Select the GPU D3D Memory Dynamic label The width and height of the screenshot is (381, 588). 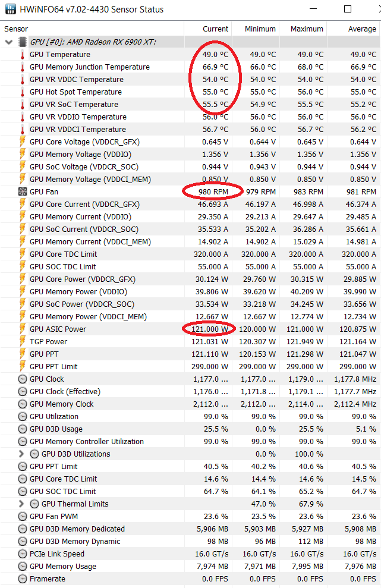75,542
